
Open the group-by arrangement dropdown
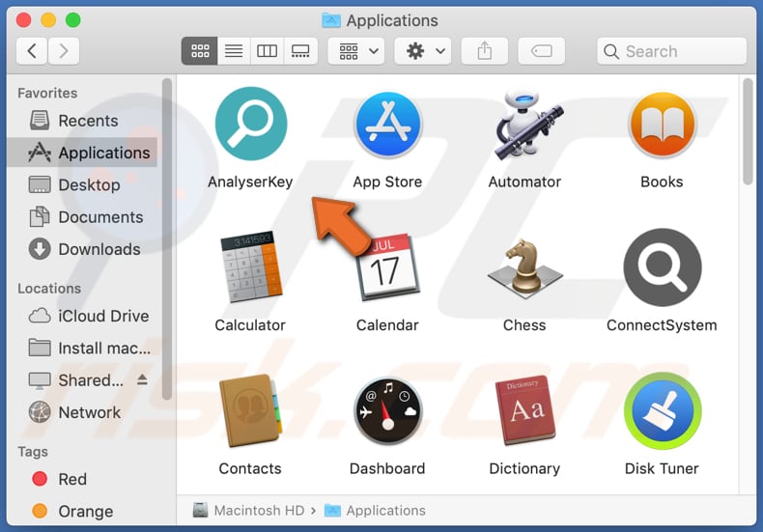pos(356,51)
